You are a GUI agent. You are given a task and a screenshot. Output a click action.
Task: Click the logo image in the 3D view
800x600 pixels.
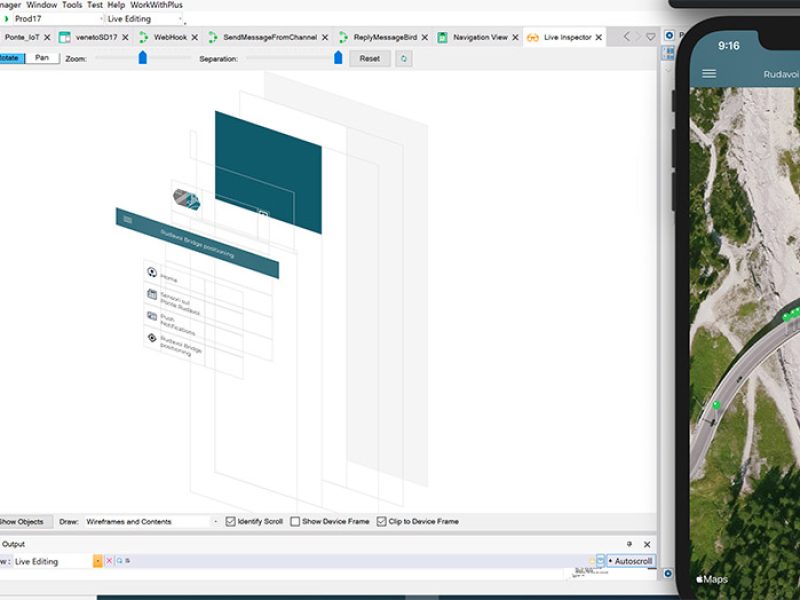[x=187, y=199]
